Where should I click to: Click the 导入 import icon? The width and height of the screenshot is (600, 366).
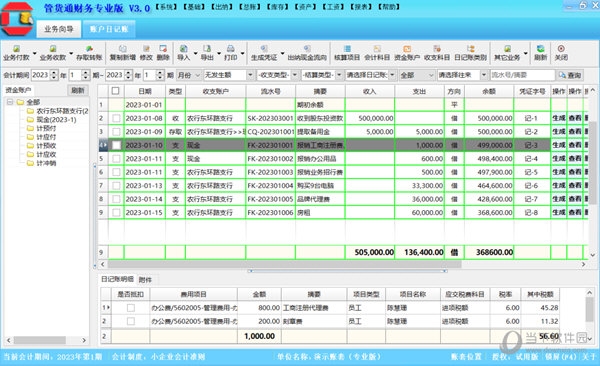tap(184, 53)
